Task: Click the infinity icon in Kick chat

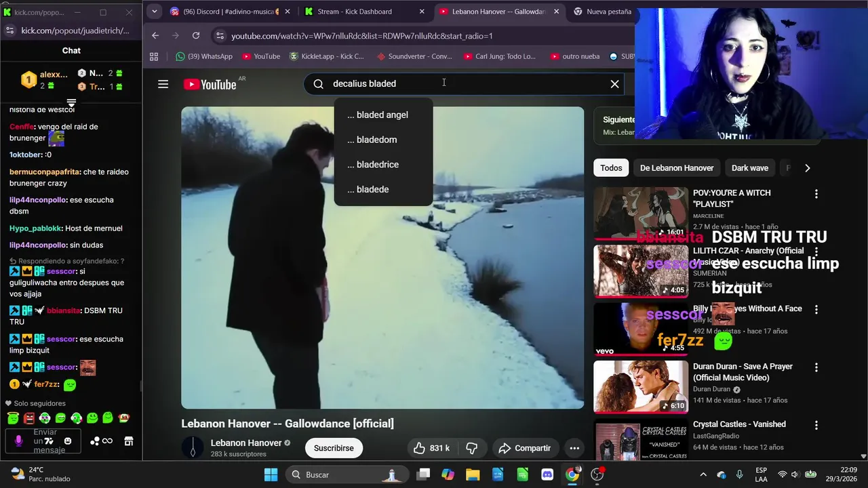Action: 108,441
